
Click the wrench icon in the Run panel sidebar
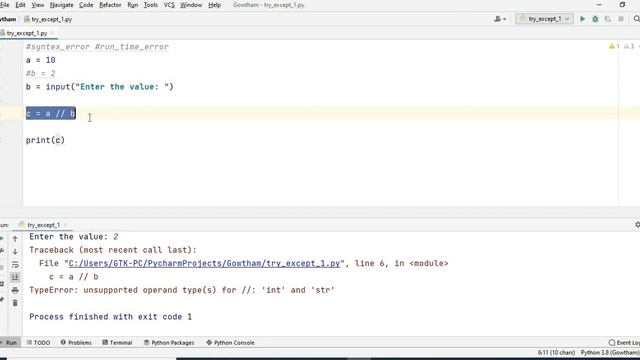pos(2,251)
